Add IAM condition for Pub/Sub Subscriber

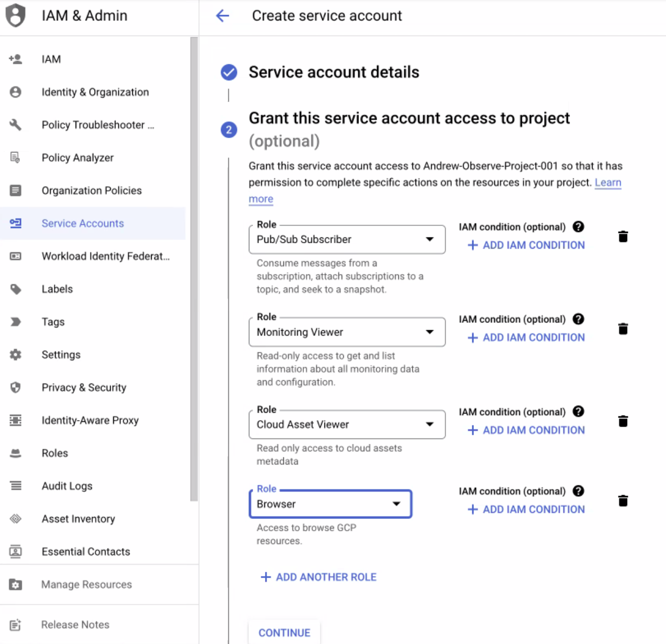point(526,245)
